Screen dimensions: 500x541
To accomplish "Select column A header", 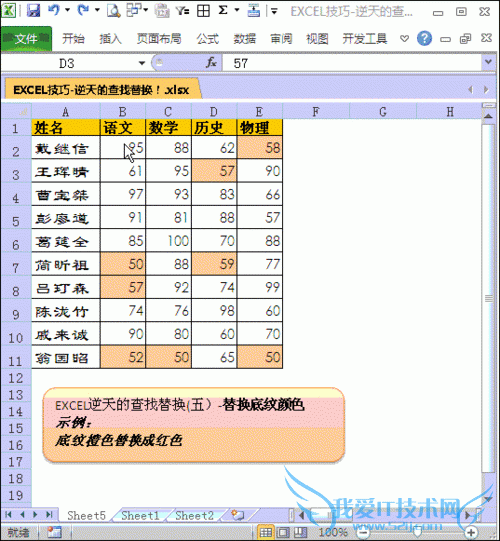I will coord(66,112).
